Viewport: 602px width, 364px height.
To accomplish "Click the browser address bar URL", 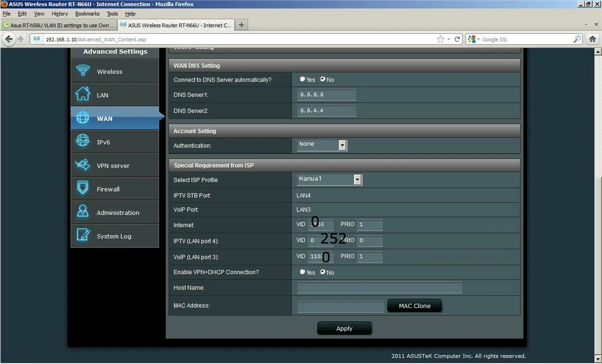I will [x=96, y=40].
